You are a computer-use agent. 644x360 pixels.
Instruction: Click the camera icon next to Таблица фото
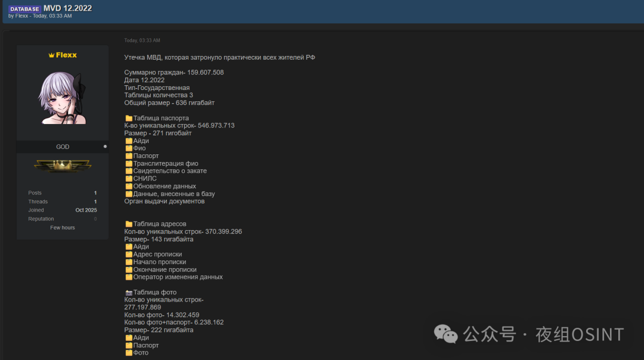(128, 293)
